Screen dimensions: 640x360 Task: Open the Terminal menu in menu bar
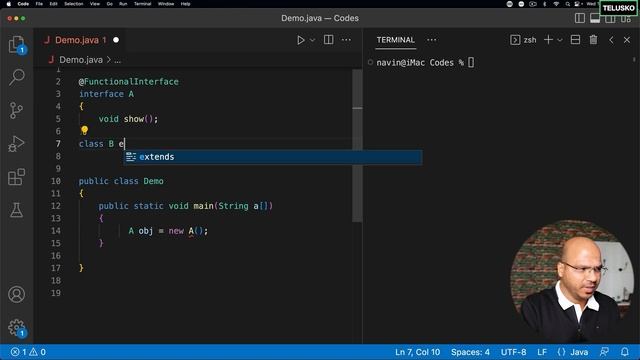click(x=142, y=4)
